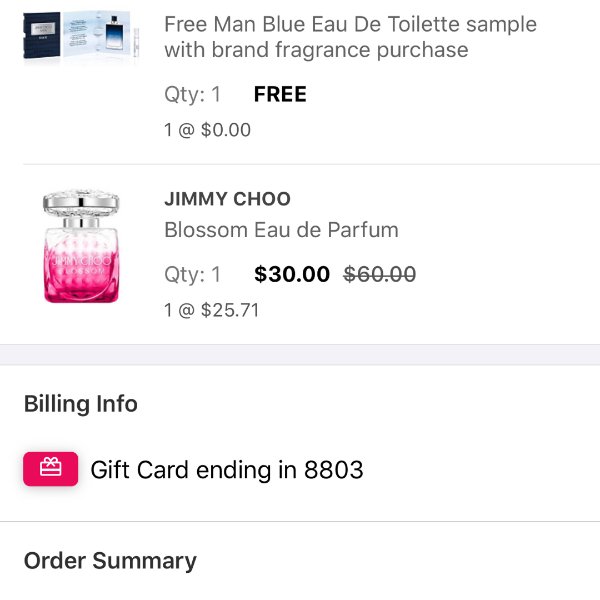
Task: Open the Free Man Blue sample description
Action: 351,37
